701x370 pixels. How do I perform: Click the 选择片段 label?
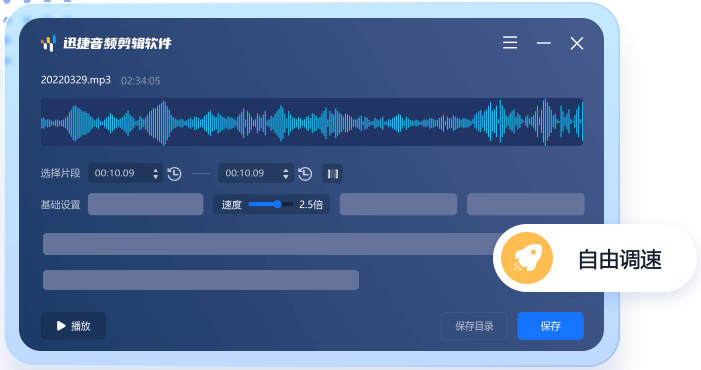(60, 173)
